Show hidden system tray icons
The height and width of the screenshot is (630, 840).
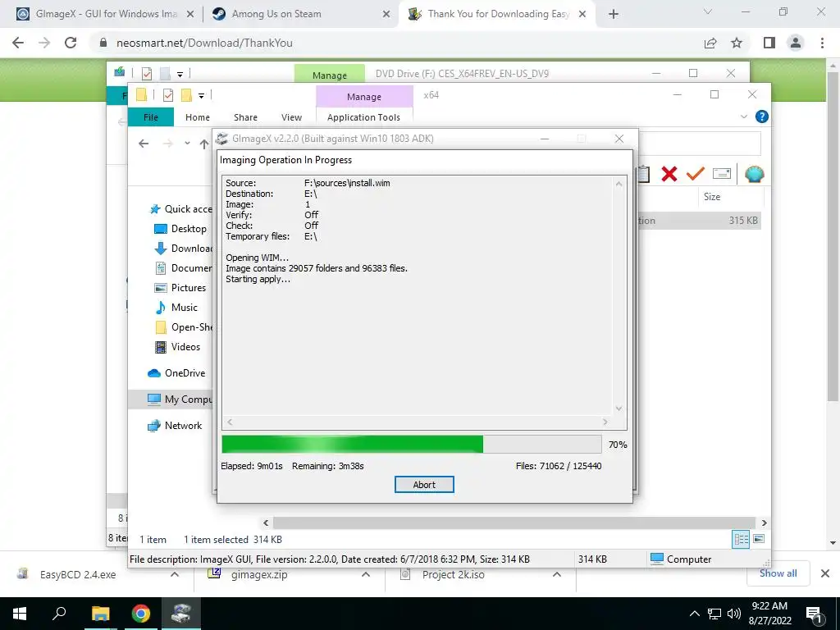coord(694,614)
